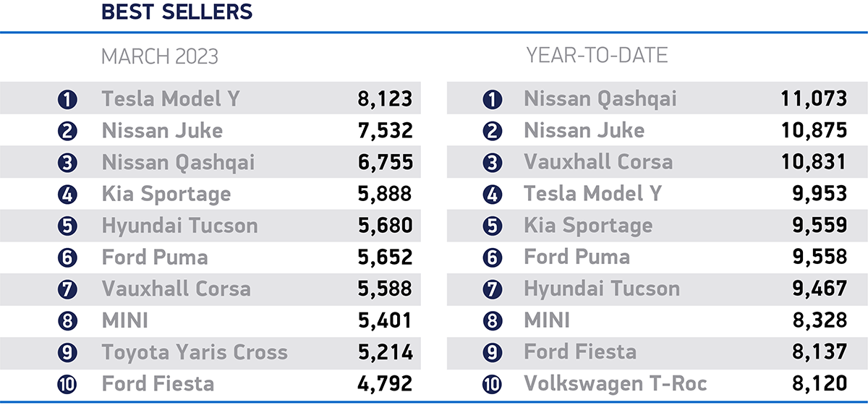Click the YEAR-TO-DATE column header
868x405 pixels.
pos(597,56)
